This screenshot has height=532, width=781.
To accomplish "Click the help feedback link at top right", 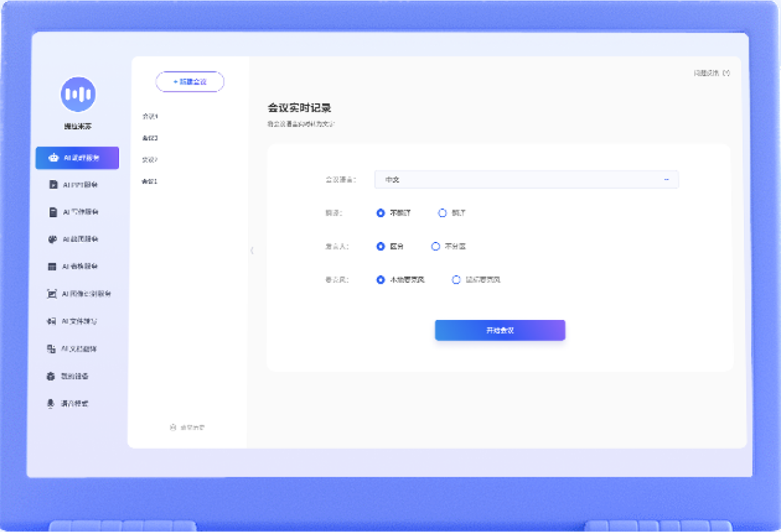I will point(711,73).
